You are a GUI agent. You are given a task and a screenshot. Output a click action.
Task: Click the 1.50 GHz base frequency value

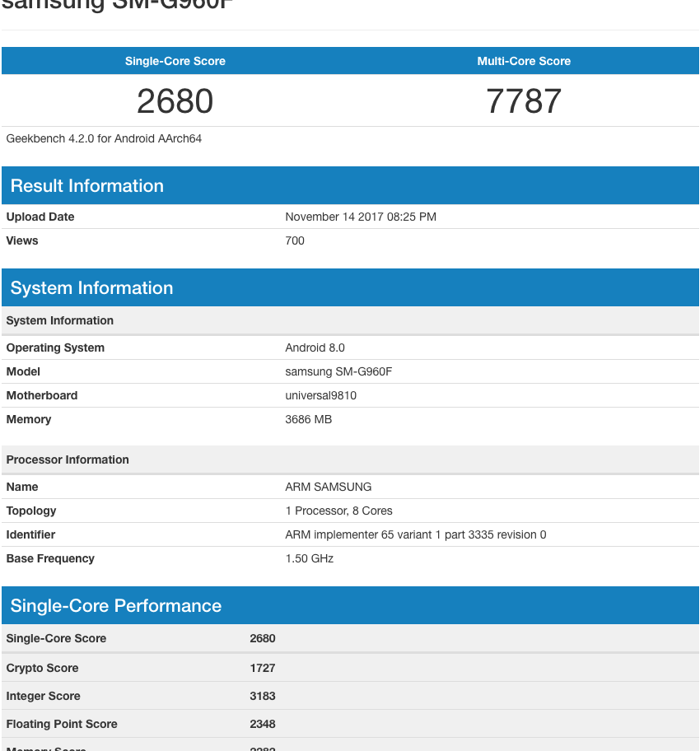(309, 558)
